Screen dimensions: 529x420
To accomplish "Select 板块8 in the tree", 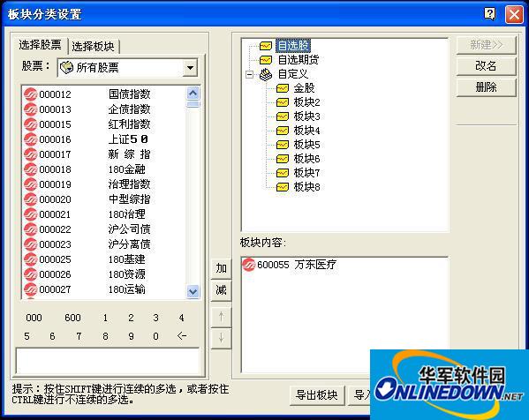I will 306,187.
